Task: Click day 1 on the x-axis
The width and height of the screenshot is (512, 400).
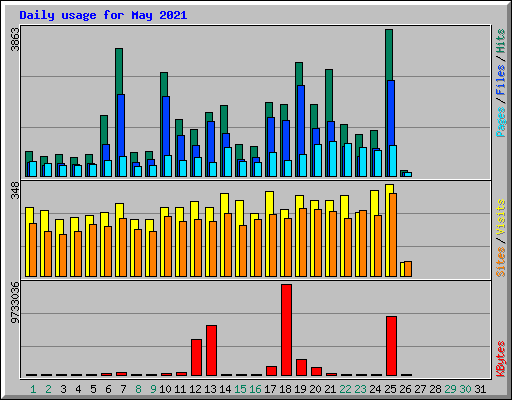Action: tap(33, 389)
